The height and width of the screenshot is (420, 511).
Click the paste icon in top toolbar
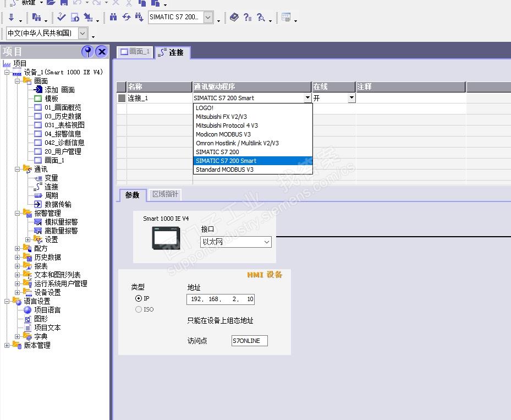click(x=156, y=3)
